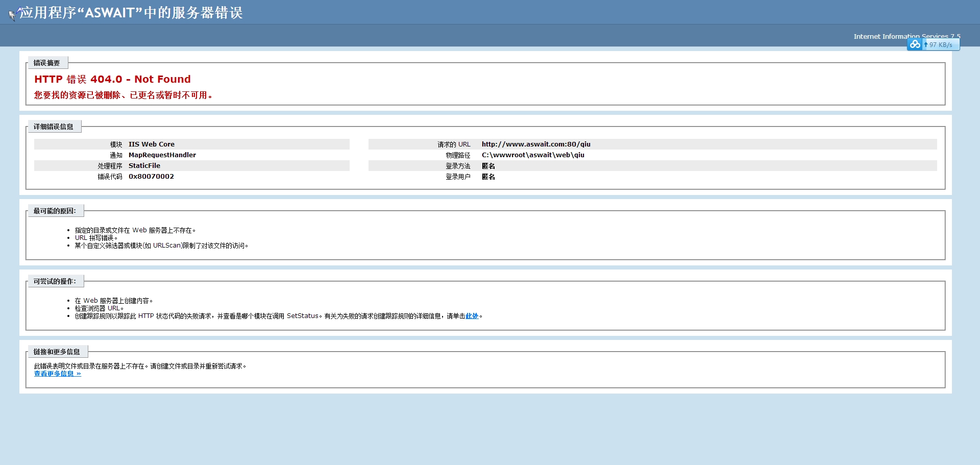The height and width of the screenshot is (465, 980).
Task: Click the bullet text URL 拼写错误
Action: [96, 238]
